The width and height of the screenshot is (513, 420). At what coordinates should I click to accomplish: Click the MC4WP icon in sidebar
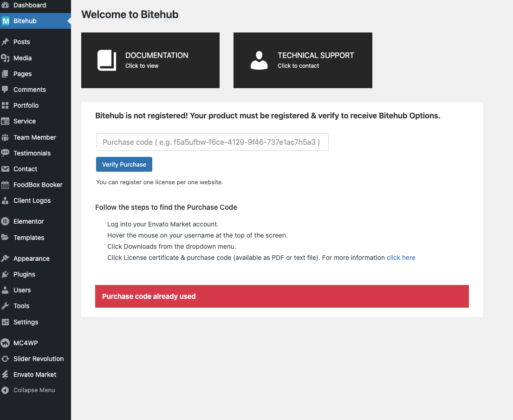pyautogui.click(x=5, y=343)
